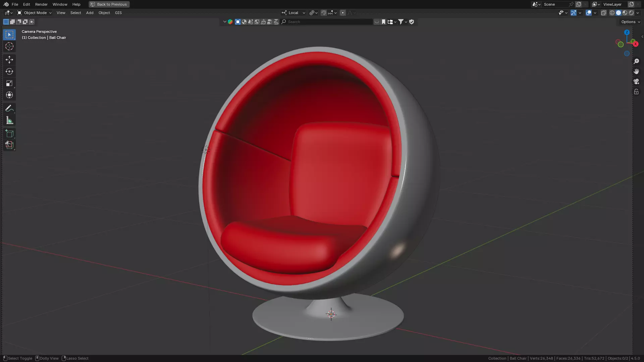Image resolution: width=644 pixels, height=362 pixels.
Task: Click the Blender logo menu icon
Action: (x=6, y=4)
